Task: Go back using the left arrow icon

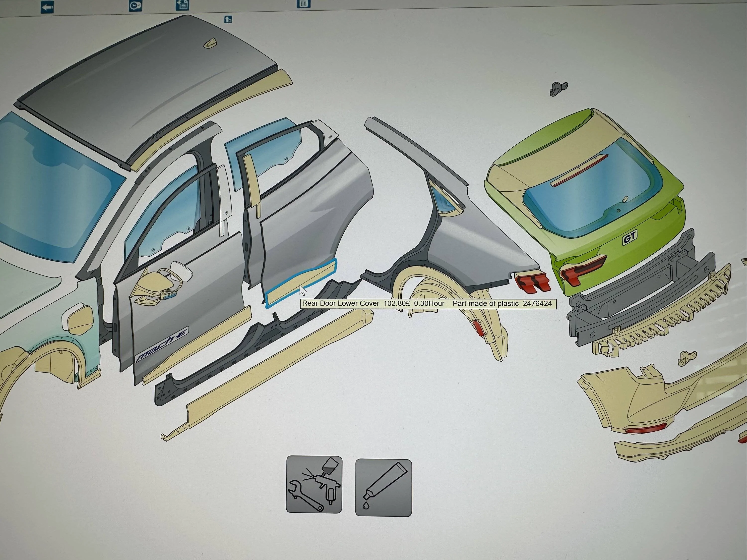Action: (47, 7)
